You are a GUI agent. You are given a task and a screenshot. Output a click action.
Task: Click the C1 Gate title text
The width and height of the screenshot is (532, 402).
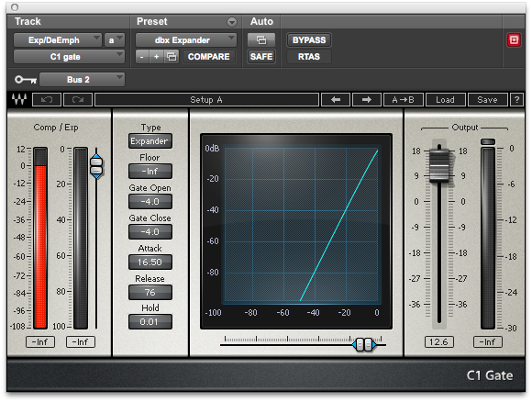(490, 375)
